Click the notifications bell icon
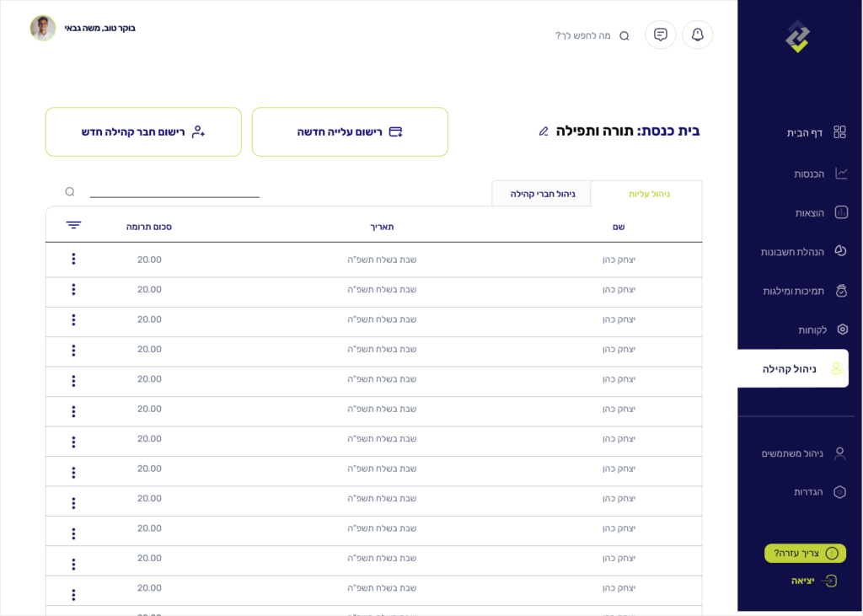This screenshot has height=616, width=863. coord(697,35)
